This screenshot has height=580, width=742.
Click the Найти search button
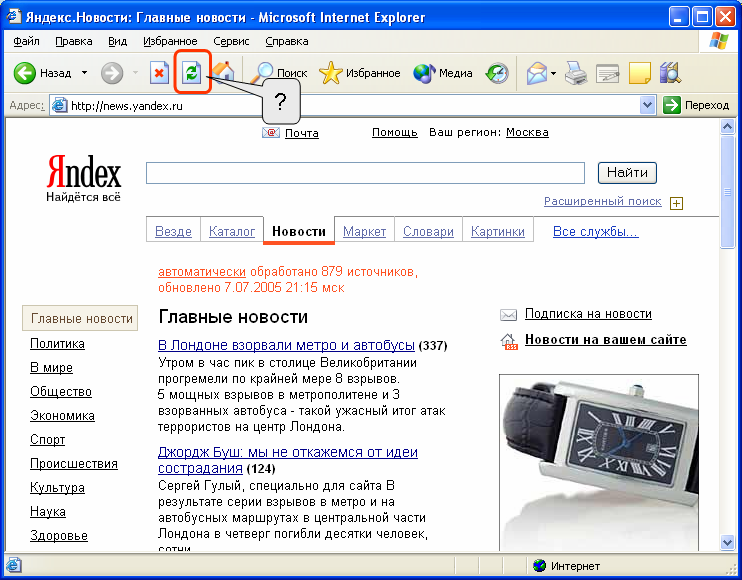(x=627, y=173)
